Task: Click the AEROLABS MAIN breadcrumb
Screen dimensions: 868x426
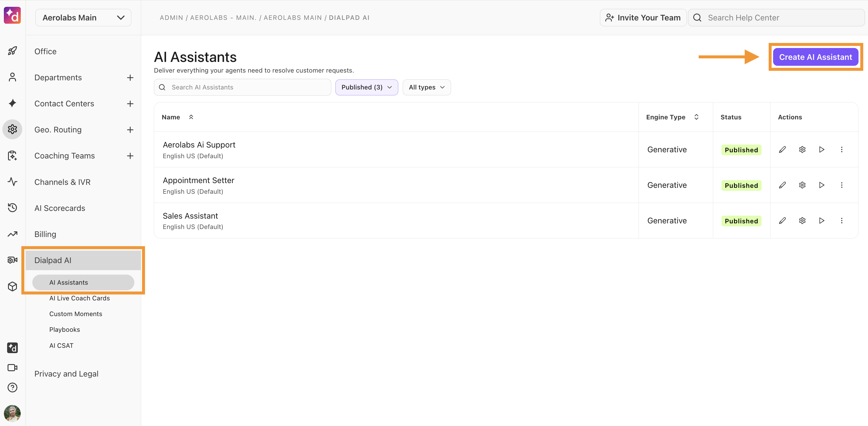Action: pyautogui.click(x=292, y=17)
